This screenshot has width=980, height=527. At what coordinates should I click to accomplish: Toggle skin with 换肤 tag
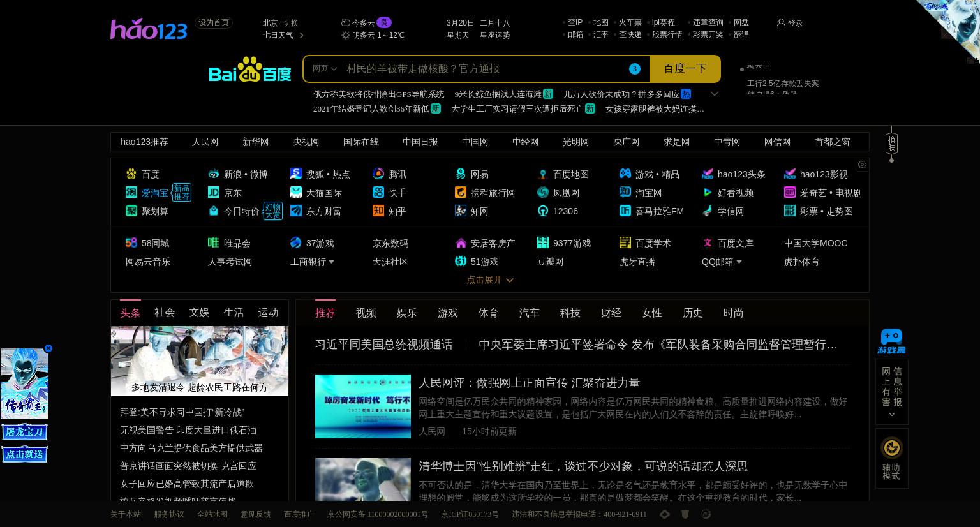891,144
